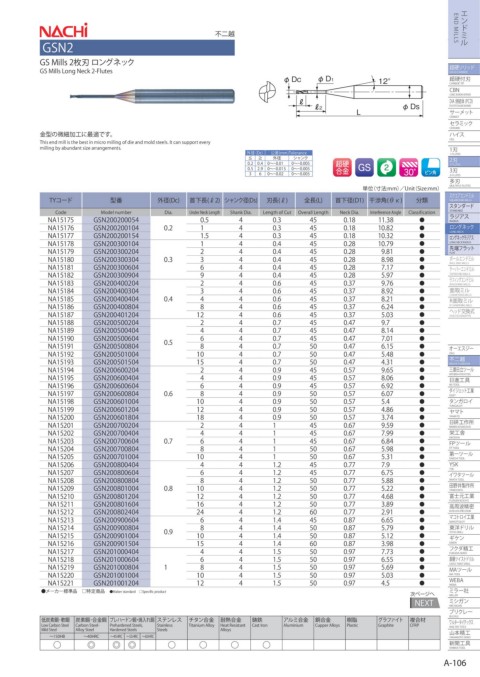
Task: Select the ヤマト maker tab
Action: click(x=464, y=413)
